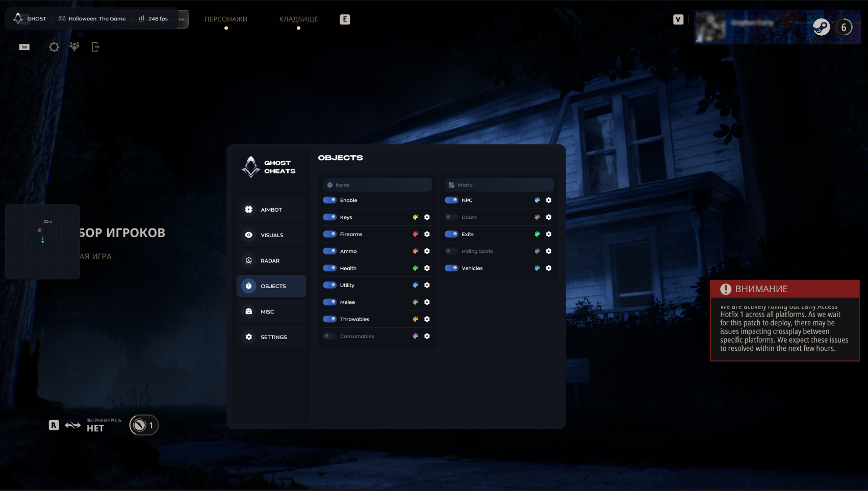This screenshot has height=491, width=868.
Task: Toggle the Keys switch off
Action: click(x=330, y=217)
